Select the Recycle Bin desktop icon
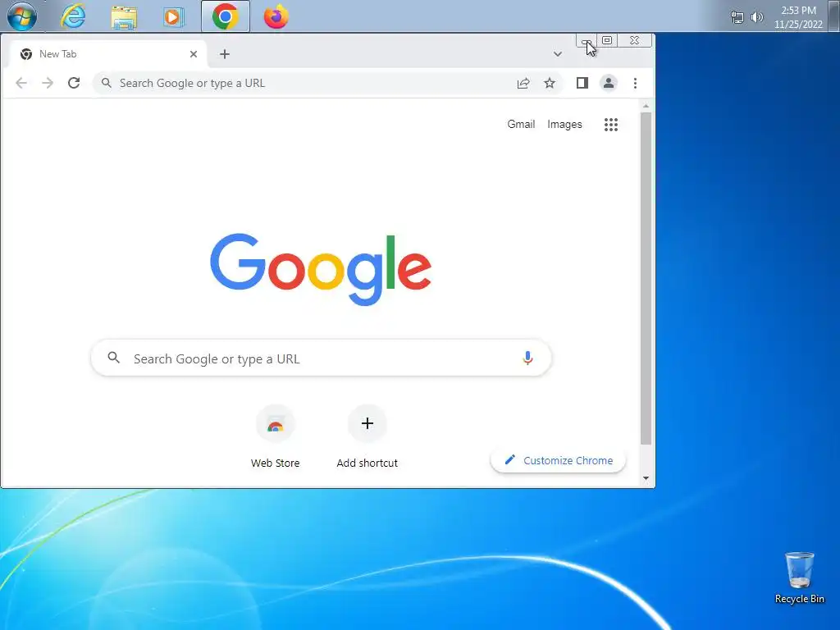This screenshot has width=840, height=630. pyautogui.click(x=799, y=578)
